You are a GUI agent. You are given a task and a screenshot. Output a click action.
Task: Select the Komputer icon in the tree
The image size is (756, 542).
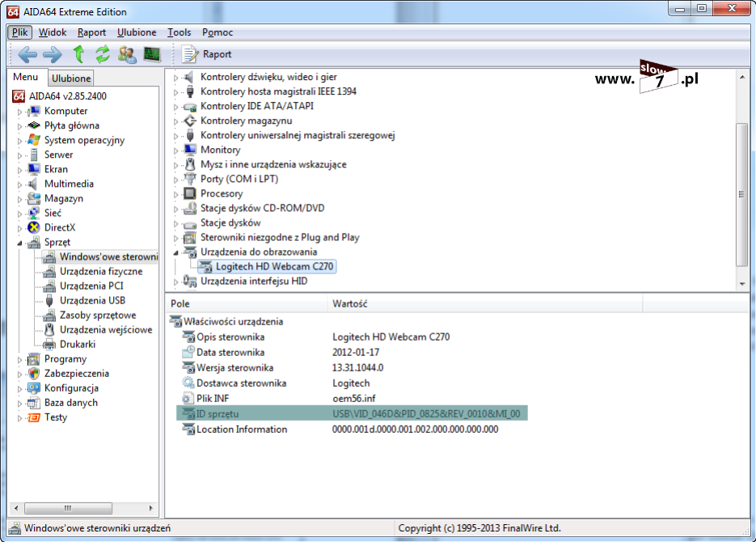34,112
